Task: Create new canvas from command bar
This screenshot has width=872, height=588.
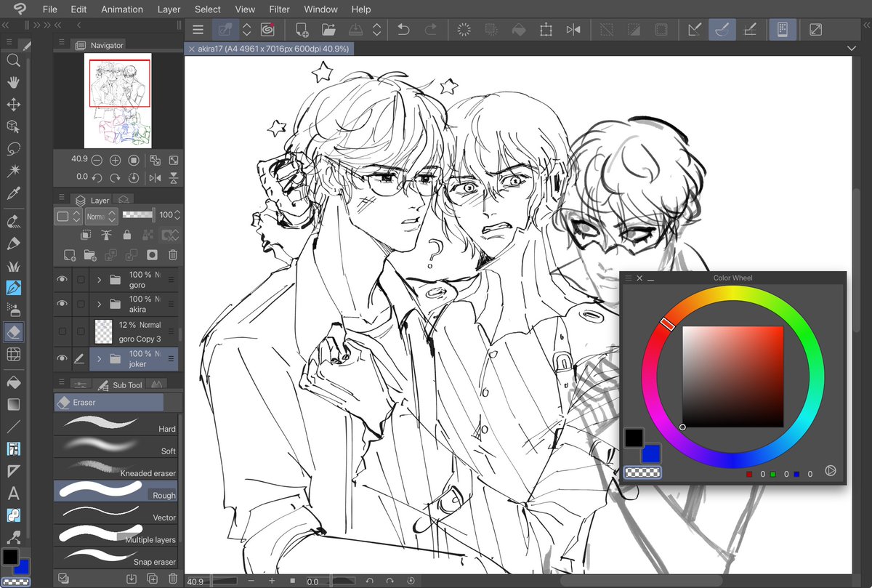Action: [x=302, y=30]
